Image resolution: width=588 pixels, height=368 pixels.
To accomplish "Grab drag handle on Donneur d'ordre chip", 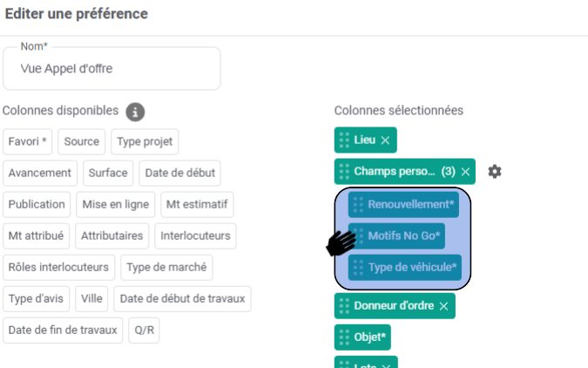I will click(344, 306).
